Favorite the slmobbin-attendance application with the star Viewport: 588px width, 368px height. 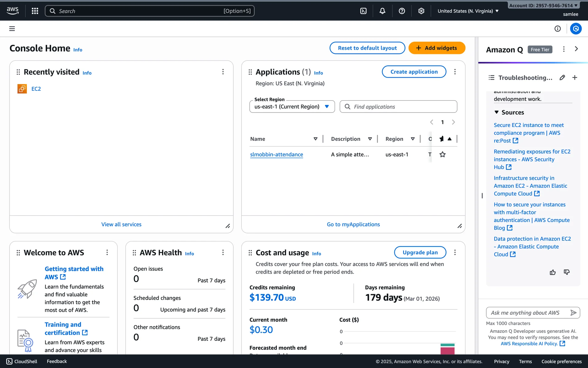tap(443, 155)
